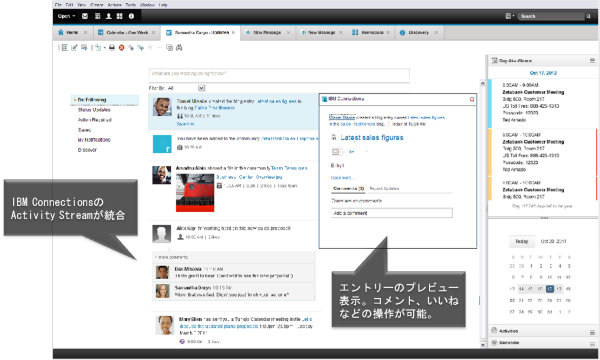Select Action Required in left navigation
The width and height of the screenshot is (600, 360).
[x=95, y=120]
